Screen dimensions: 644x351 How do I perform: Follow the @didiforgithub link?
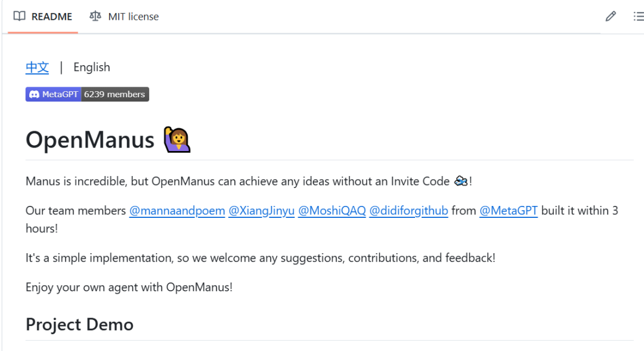[x=408, y=211]
